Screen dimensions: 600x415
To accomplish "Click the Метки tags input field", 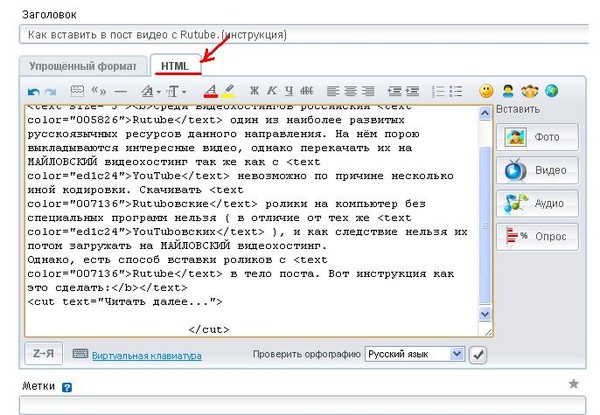I will click(x=302, y=405).
